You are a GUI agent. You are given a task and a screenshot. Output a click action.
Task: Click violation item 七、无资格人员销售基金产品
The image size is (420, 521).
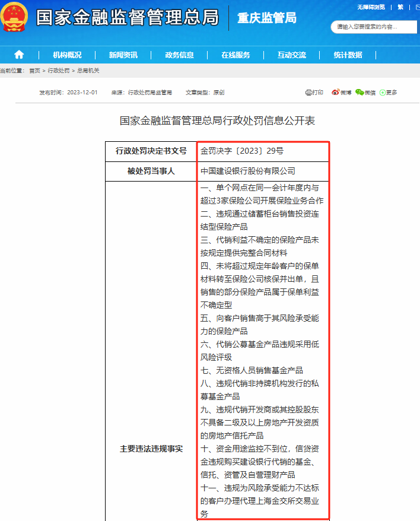(252, 370)
